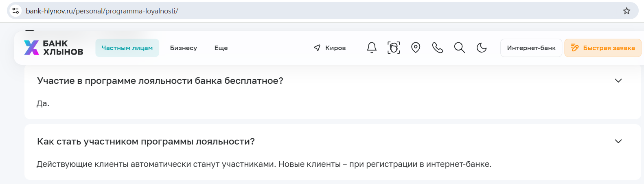
Task: Click the face biometrics scan icon
Action: click(x=394, y=48)
